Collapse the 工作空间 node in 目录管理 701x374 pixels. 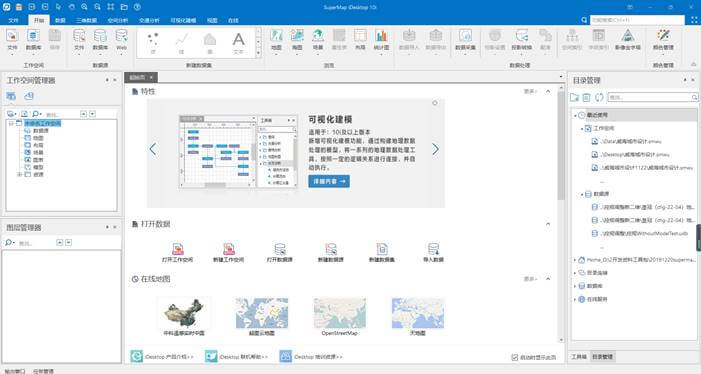point(582,129)
